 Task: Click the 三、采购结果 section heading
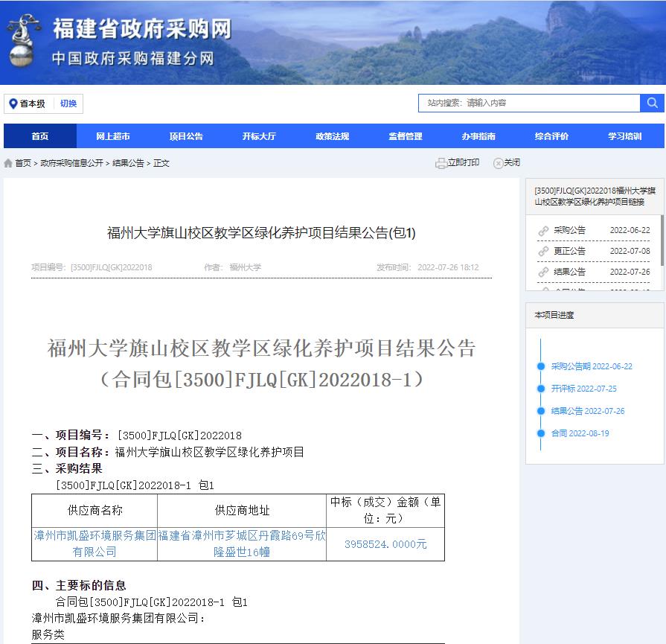click(67, 469)
